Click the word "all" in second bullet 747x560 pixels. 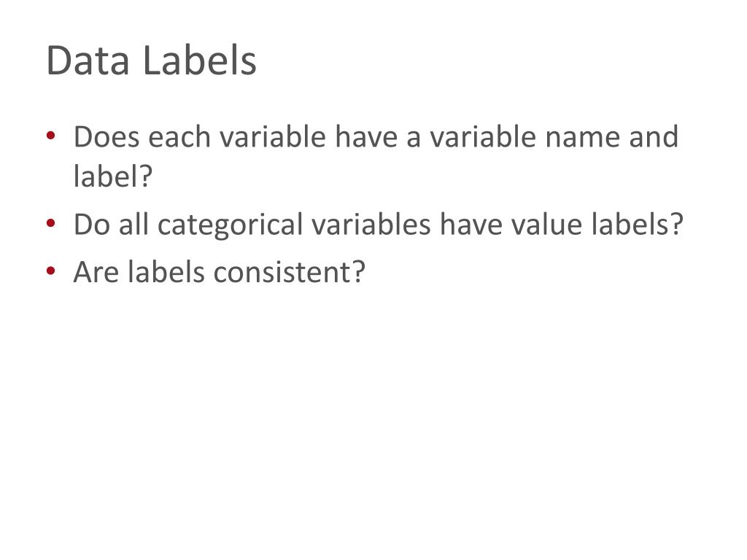pos(133,224)
